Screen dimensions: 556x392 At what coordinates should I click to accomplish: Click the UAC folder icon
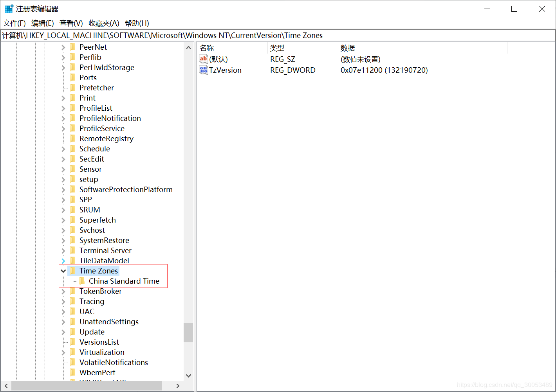(72, 311)
